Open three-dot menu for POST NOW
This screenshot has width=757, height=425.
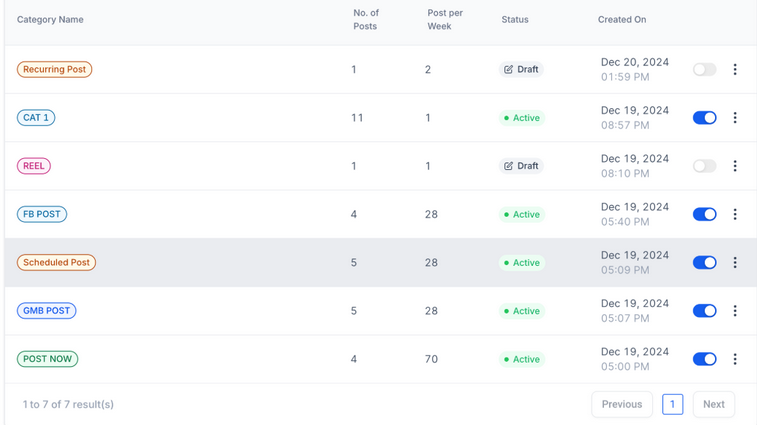click(735, 359)
